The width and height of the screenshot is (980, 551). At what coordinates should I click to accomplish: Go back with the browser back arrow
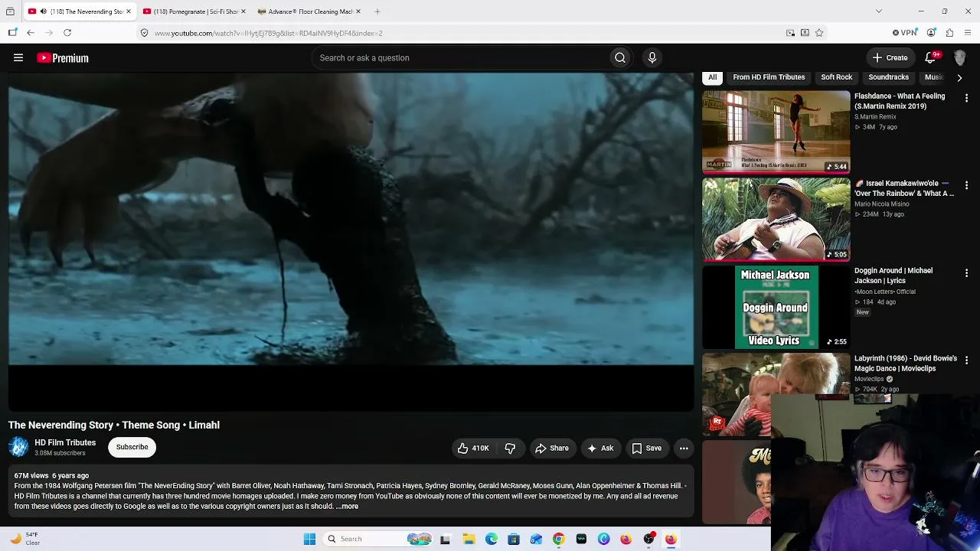click(31, 33)
